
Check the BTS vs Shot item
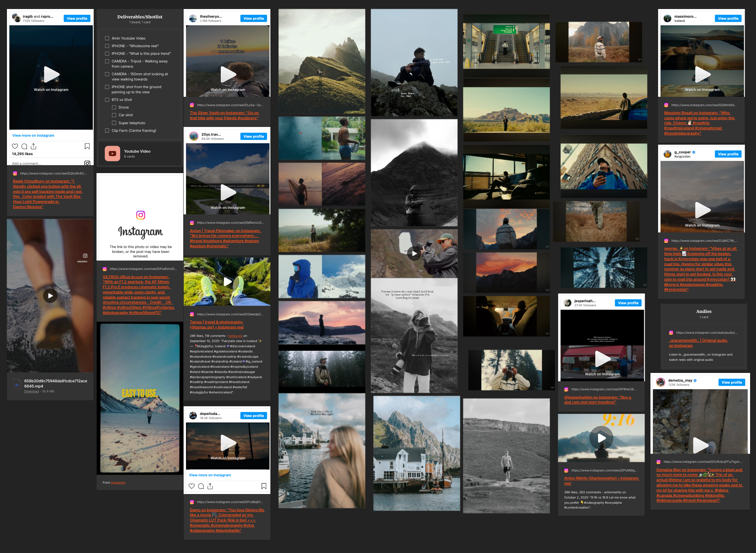[x=107, y=100]
